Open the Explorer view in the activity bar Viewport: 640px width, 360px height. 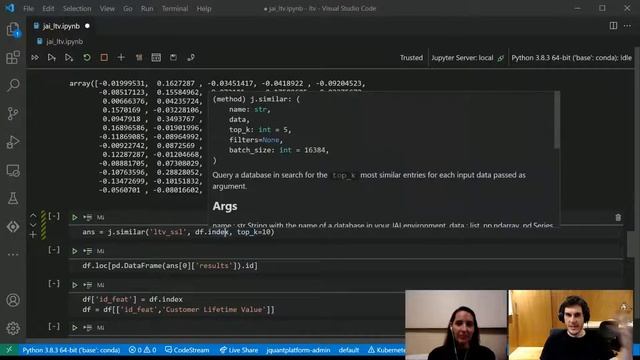[13, 30]
